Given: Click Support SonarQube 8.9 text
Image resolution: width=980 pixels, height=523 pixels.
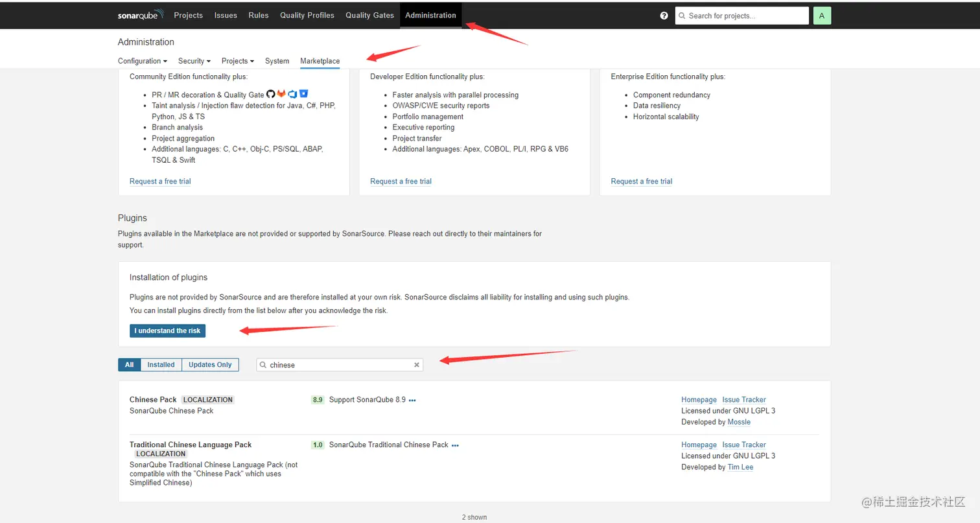Looking at the screenshot, I should (x=367, y=400).
